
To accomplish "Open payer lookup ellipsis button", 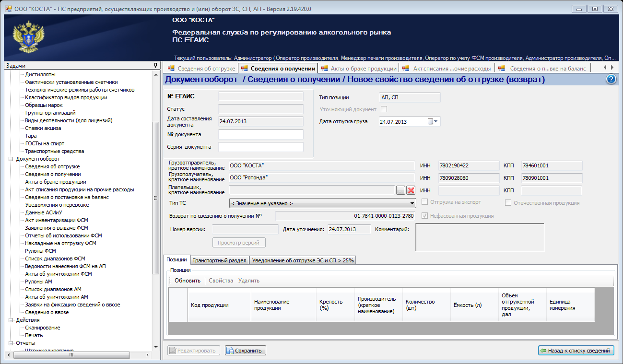I will [x=401, y=190].
